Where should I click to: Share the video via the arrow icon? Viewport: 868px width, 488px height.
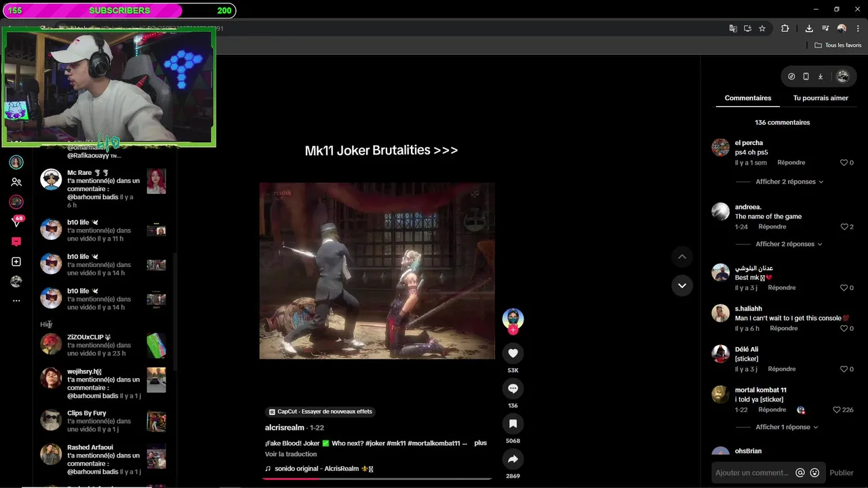513,459
